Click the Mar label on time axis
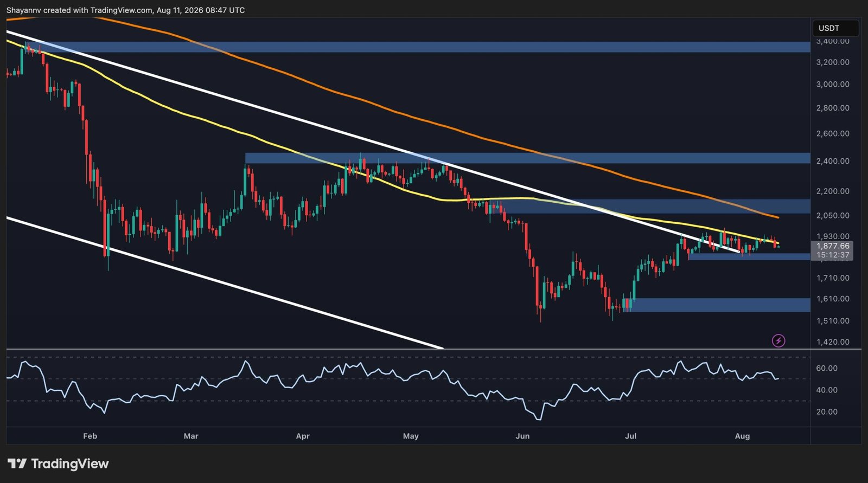The image size is (868, 483). pos(191,436)
